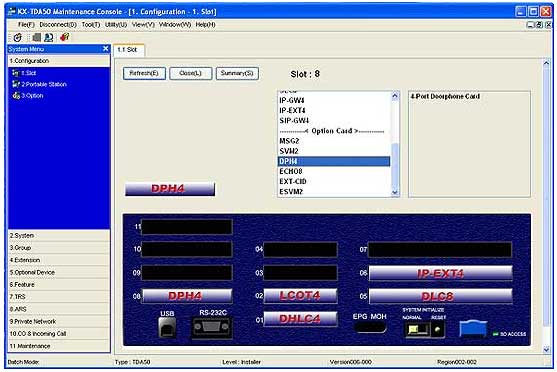Open 1.Slot in the System Menu
Image resolution: width=557 pixels, height=372 pixels.
click(28, 73)
